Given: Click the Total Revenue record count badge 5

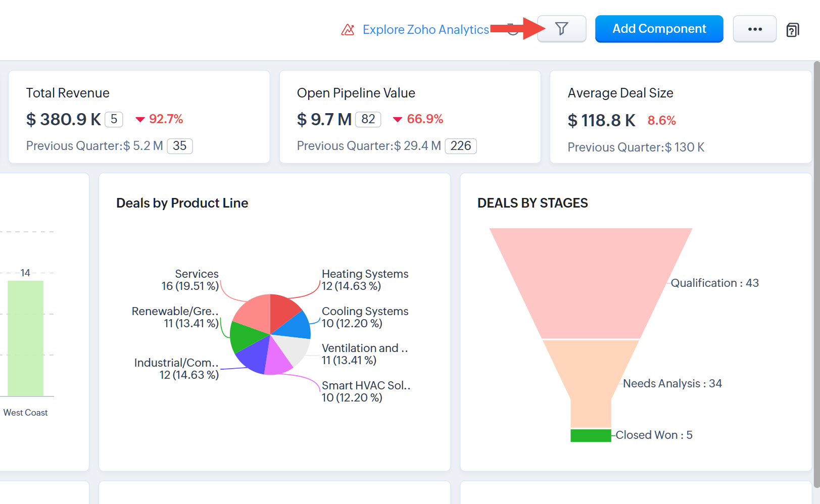Looking at the screenshot, I should [x=114, y=119].
